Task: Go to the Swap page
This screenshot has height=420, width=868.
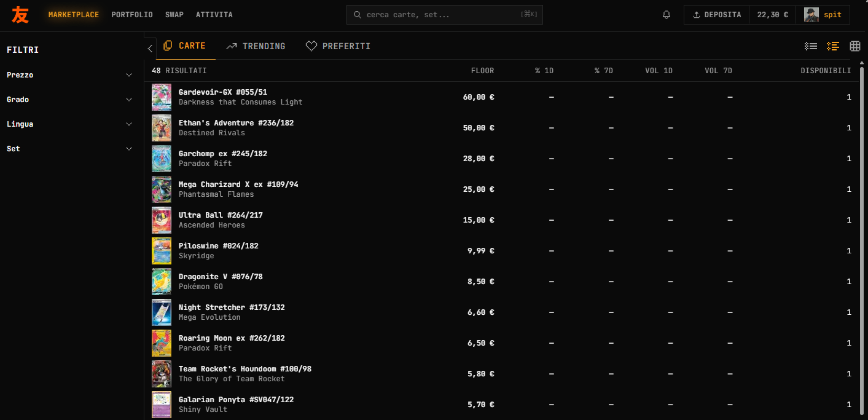Action: (174, 15)
